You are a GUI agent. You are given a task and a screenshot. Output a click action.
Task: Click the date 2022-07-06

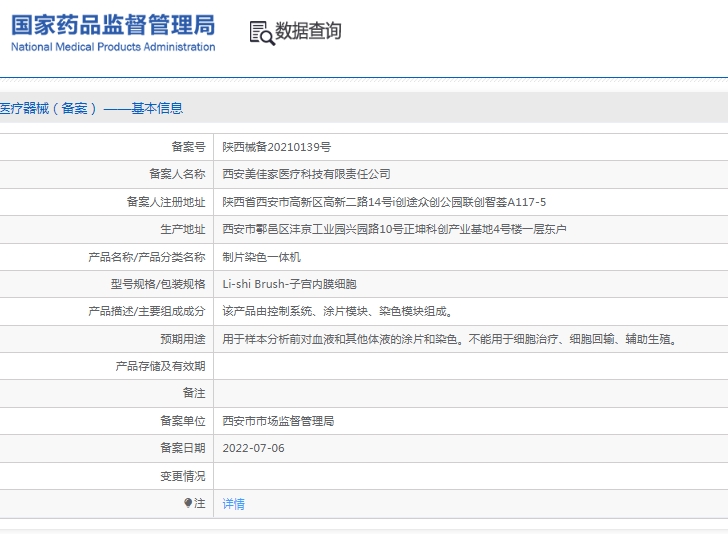click(254, 448)
